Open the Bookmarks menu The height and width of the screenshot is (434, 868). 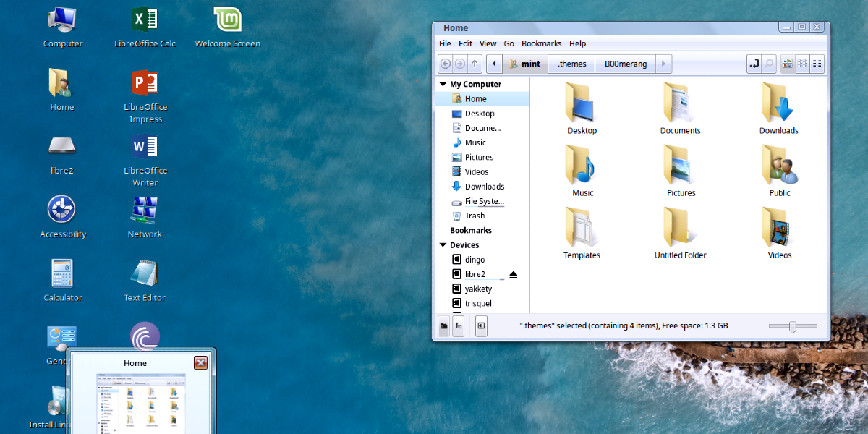pos(542,43)
